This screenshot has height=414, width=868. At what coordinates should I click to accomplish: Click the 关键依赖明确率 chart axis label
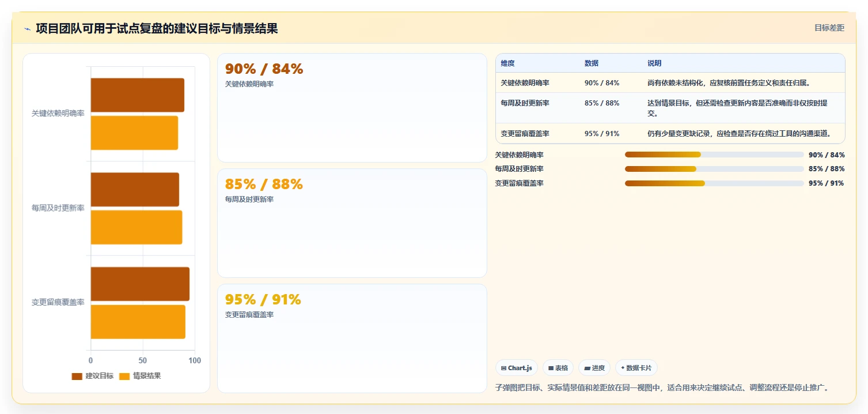[x=58, y=114]
